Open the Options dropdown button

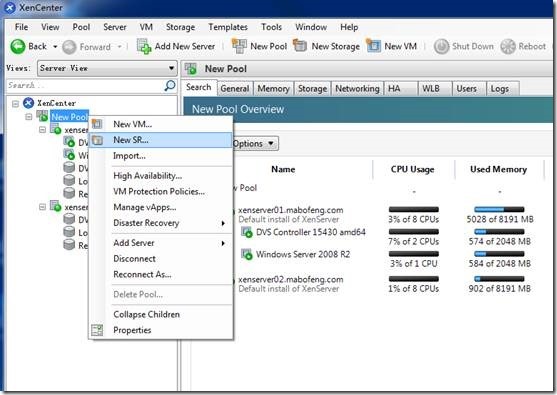point(255,144)
